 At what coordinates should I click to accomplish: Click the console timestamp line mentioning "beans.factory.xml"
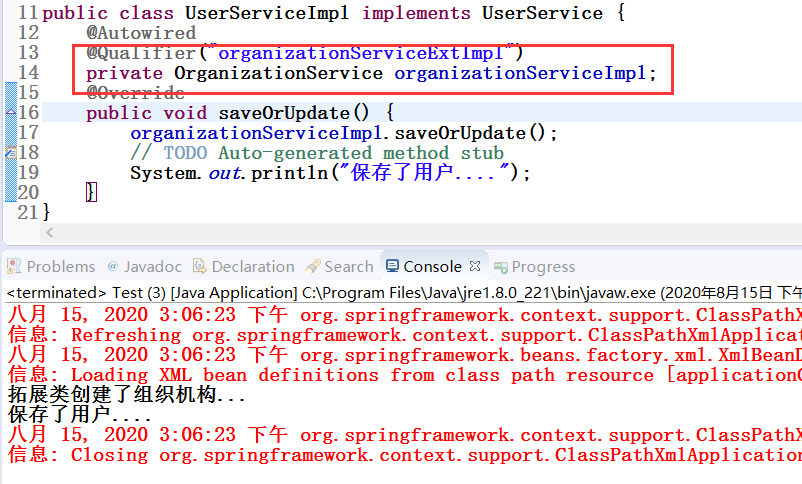[x=405, y=355]
